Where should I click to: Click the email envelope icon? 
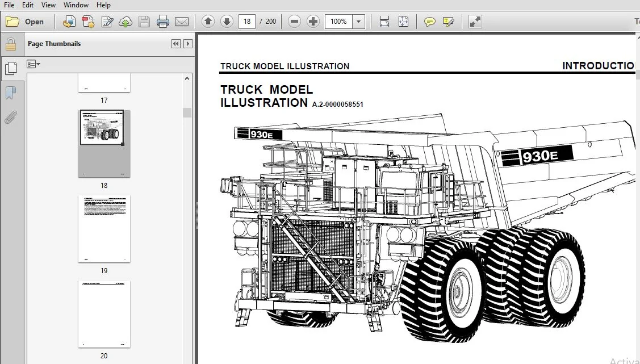(182, 22)
